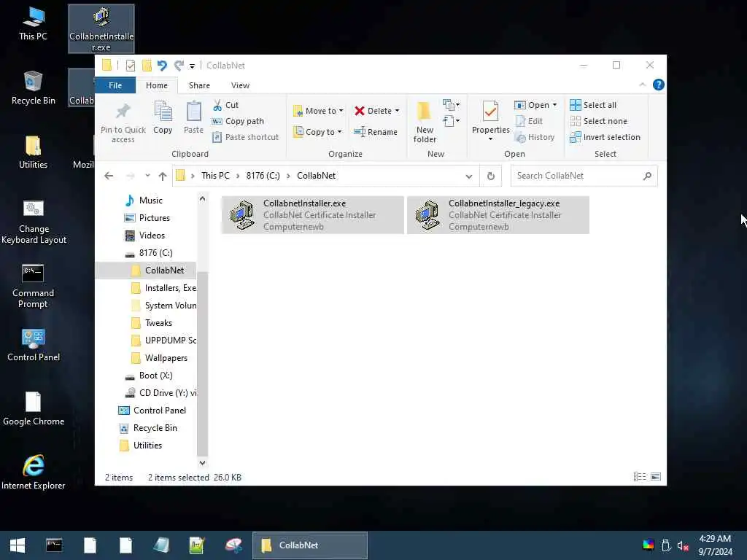This screenshot has height=560, width=747.
Task: Click Open in the ribbon
Action: tap(532, 105)
